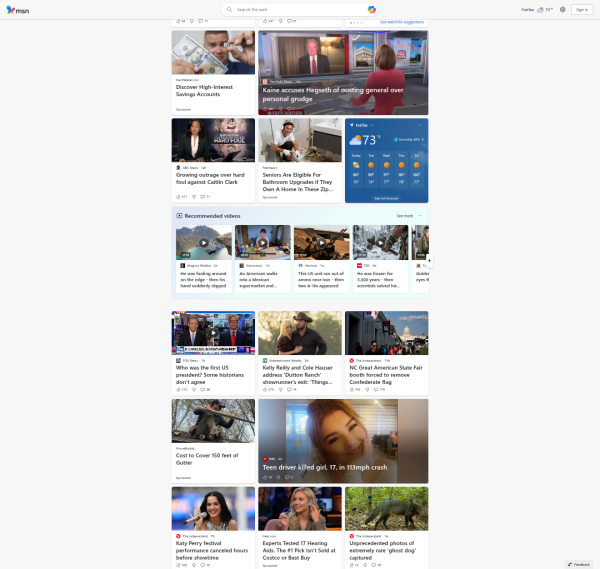Click See full forecast in weather card
Image resolution: width=600 pixels, height=569 pixels.
pos(386,198)
